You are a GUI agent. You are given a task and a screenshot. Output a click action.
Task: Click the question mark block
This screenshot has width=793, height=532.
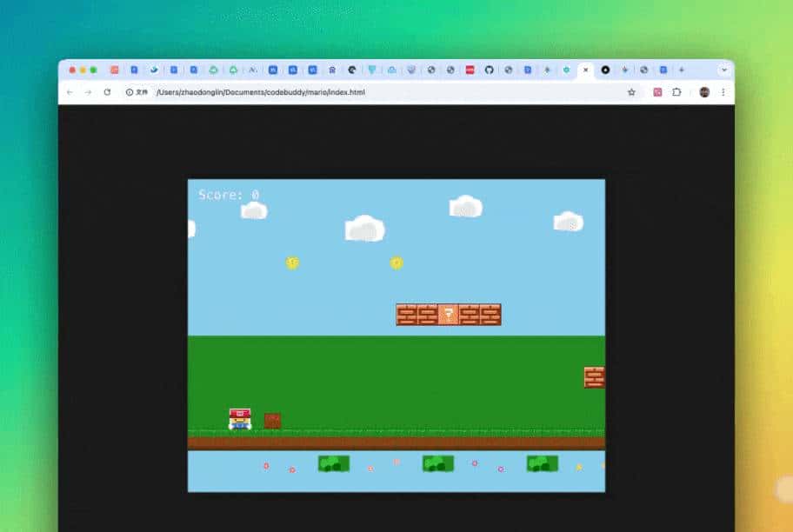[x=448, y=315]
